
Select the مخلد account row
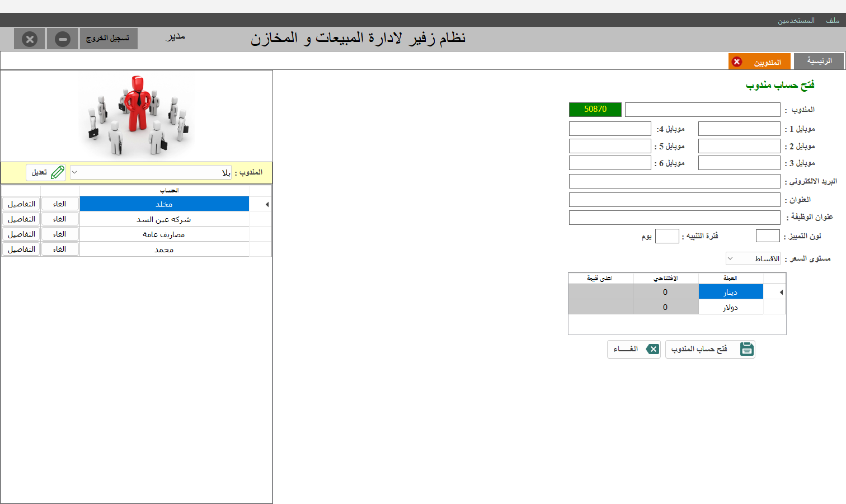(x=164, y=204)
